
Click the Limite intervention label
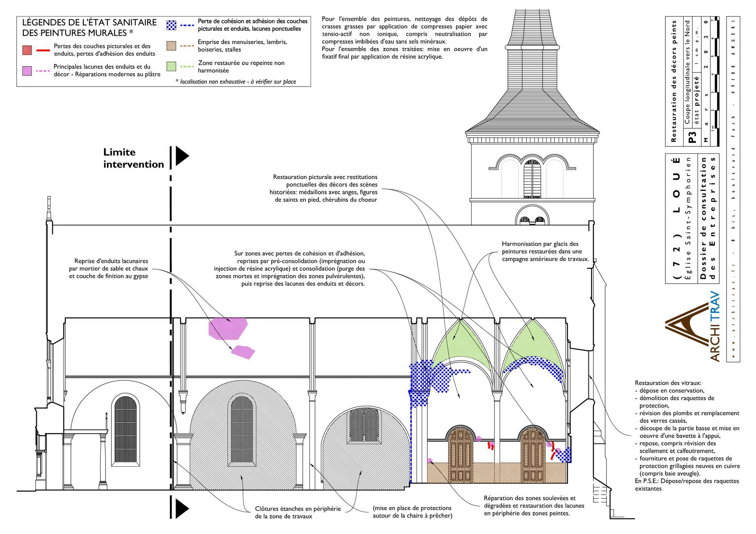tap(133, 158)
